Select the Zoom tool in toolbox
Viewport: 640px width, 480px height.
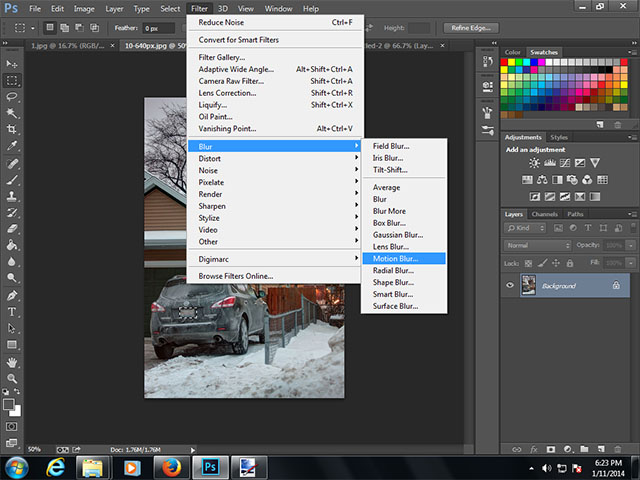click(x=12, y=378)
